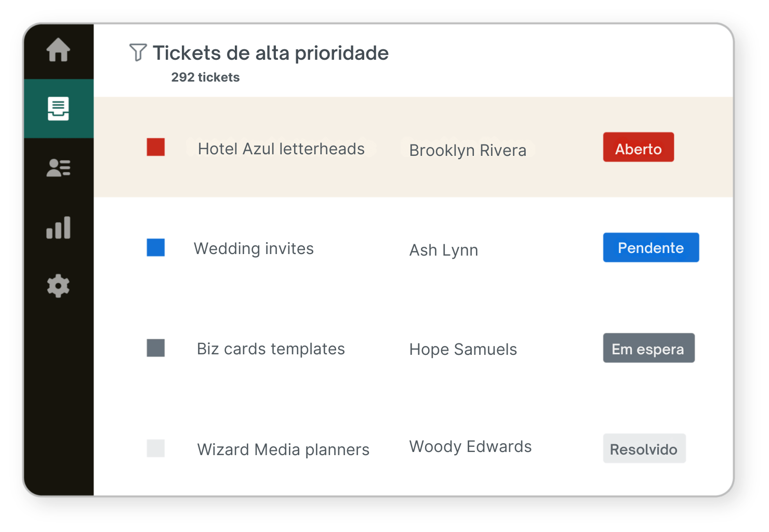The image size is (769, 532).
Task: Click on Brooklyn Rivera's name
Action: point(468,150)
